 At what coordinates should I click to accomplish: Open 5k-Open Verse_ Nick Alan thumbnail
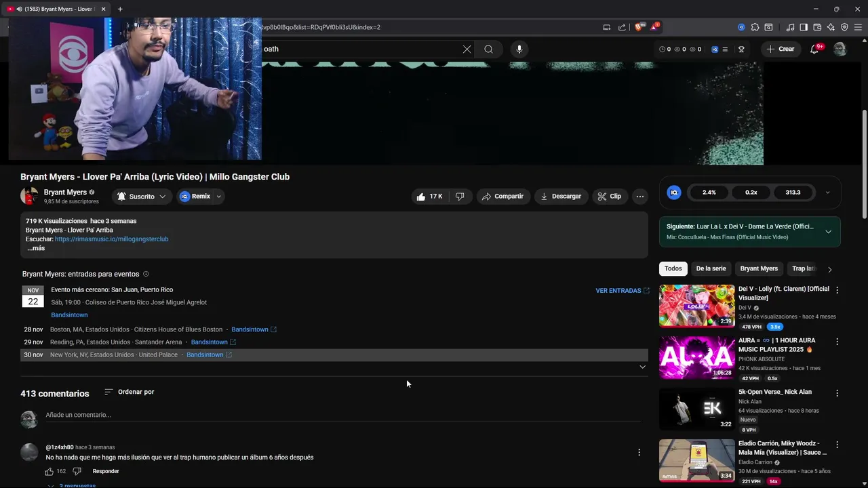(696, 409)
